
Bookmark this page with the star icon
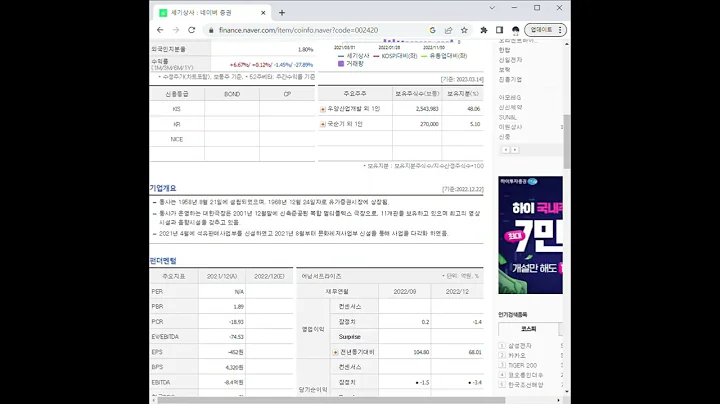point(464,30)
